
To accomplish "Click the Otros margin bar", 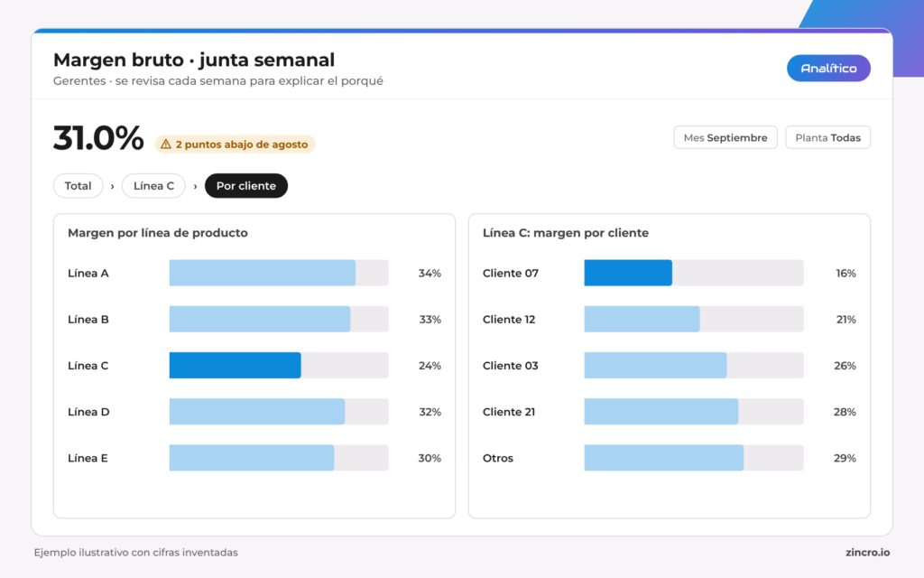I will tap(663, 458).
